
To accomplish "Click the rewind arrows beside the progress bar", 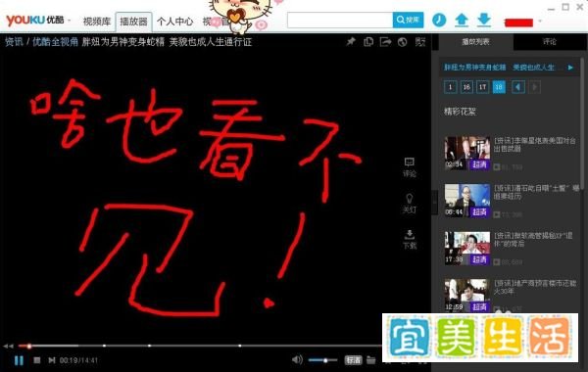I will coord(8,346).
